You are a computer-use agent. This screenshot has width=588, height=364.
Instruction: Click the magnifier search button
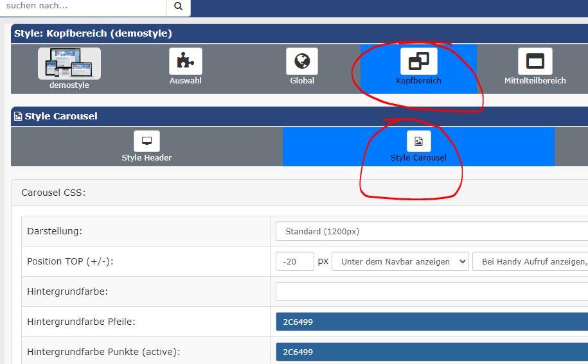[x=178, y=6]
